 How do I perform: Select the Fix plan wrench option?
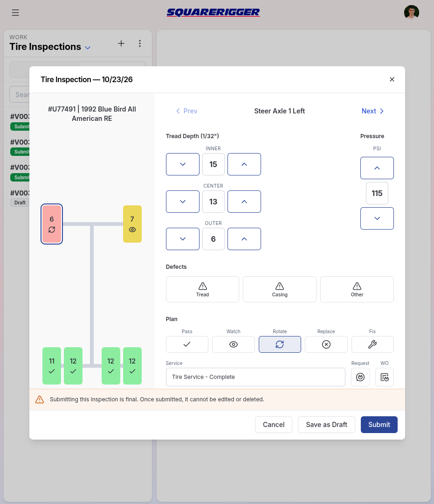[372, 344]
